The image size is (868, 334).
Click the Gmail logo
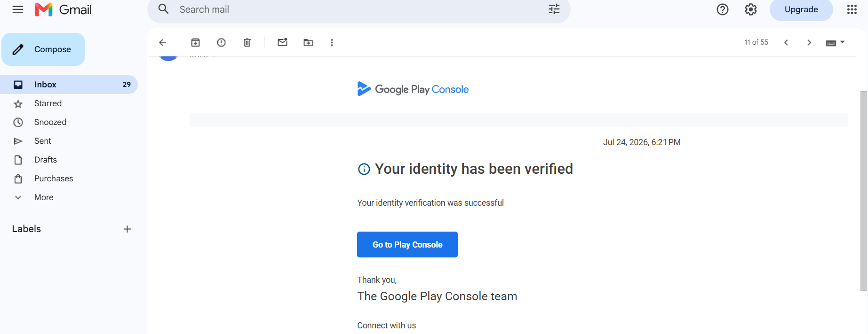click(64, 9)
